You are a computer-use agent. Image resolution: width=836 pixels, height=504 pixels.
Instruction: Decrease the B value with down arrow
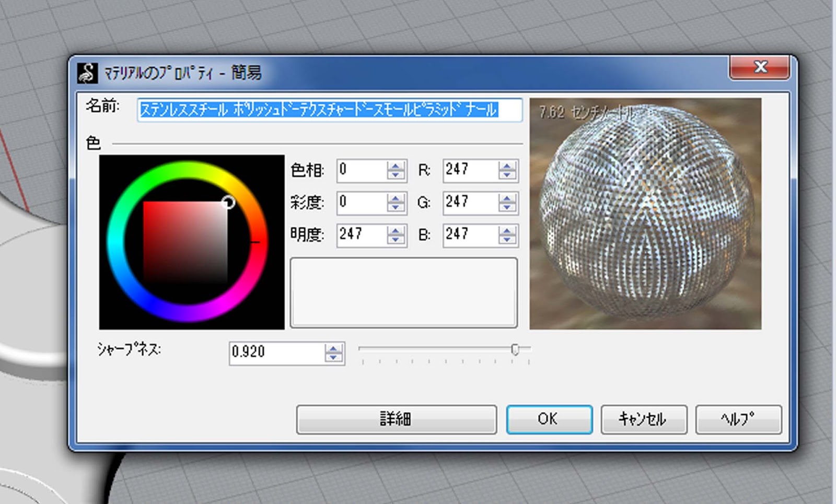pyautogui.click(x=507, y=240)
